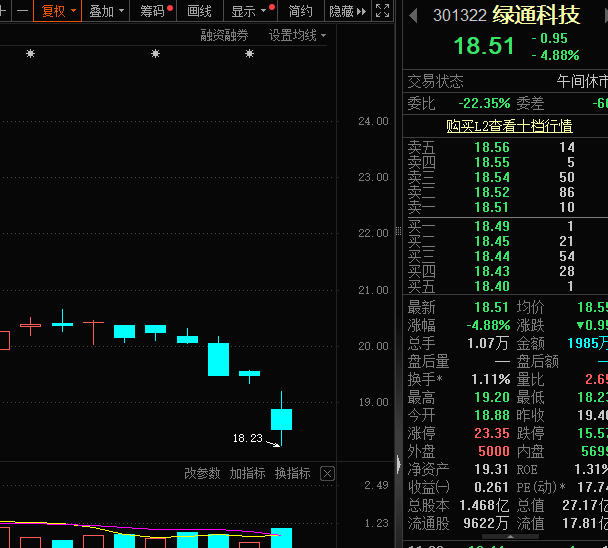Collapse side panel using divider arrow handle
This screenshot has width=608, height=548.
[399, 465]
